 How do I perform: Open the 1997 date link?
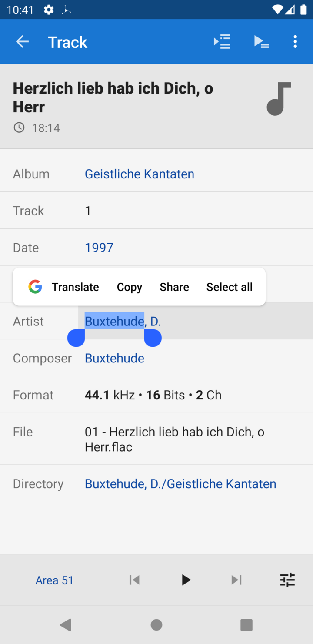pos(99,248)
